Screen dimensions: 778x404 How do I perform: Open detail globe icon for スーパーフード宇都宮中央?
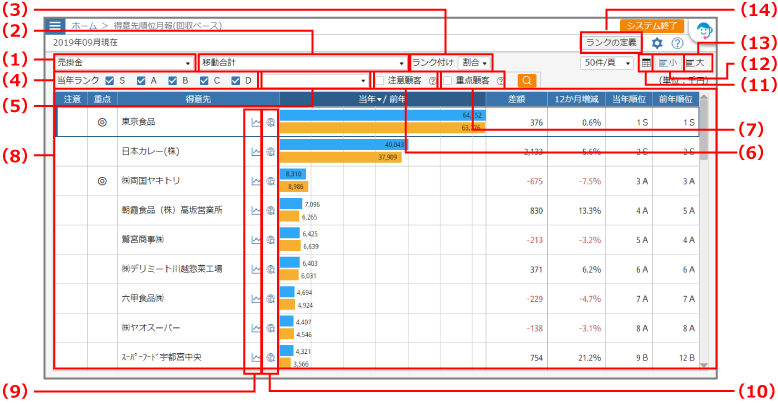point(270,357)
